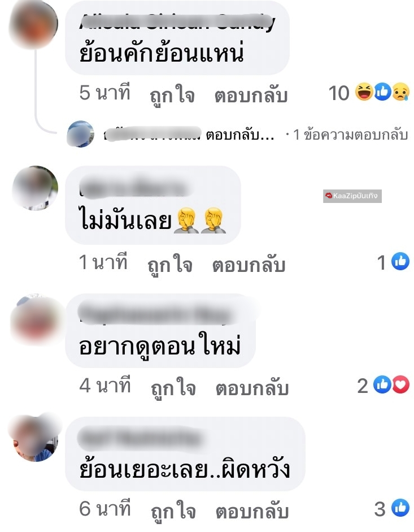414x532 pixels.
Task: Click blue like icon on อยากดูตอนใหม่ comment
Action: 382,385
